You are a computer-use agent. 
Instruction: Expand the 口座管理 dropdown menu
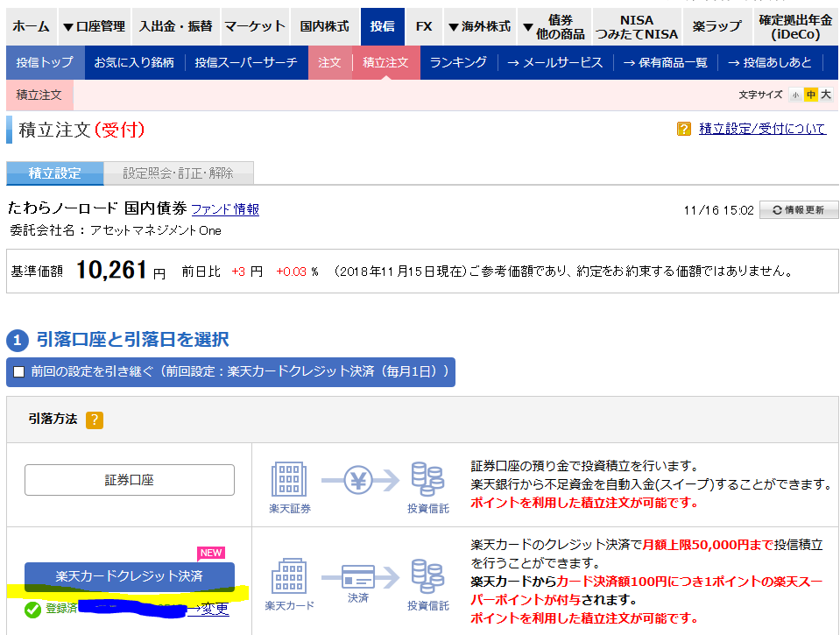click(x=95, y=26)
